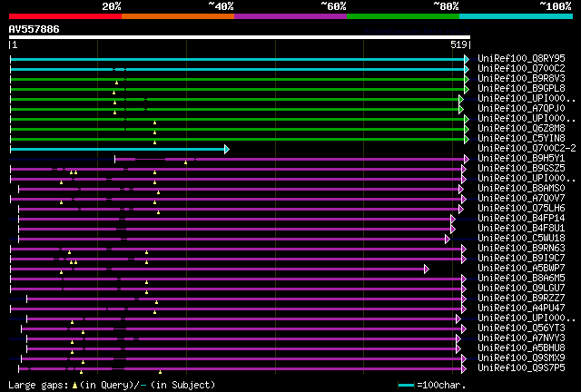Click the orange ~40% identity legend segment
Viewport: 581px width, 392px height.
tap(178, 16)
